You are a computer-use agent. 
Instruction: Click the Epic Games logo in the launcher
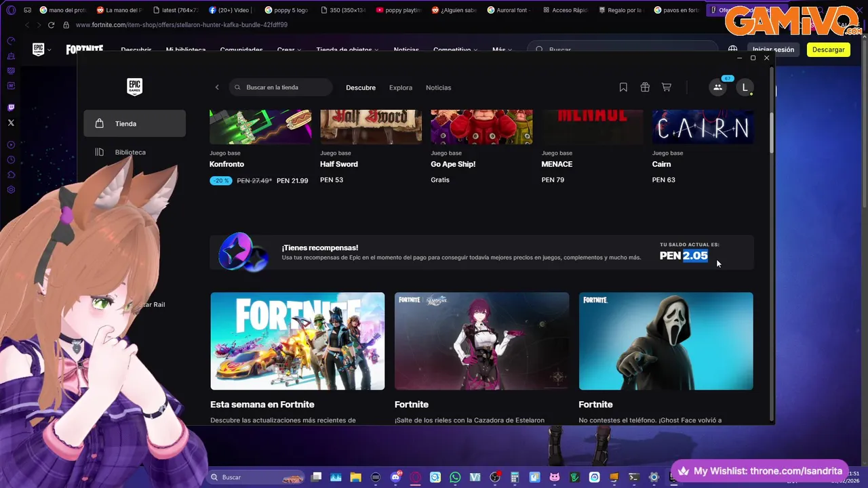[134, 87]
